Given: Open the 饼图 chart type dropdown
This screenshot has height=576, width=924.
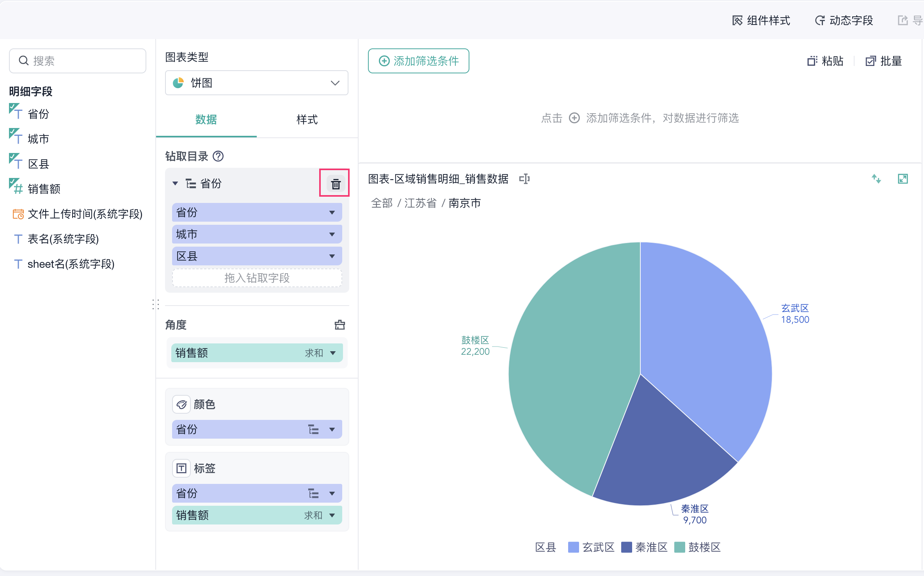Looking at the screenshot, I should (257, 83).
